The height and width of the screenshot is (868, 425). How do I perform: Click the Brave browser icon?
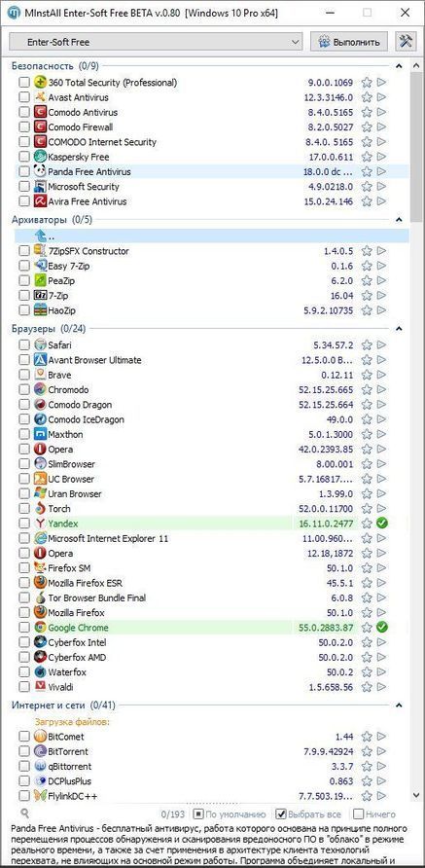[40, 375]
